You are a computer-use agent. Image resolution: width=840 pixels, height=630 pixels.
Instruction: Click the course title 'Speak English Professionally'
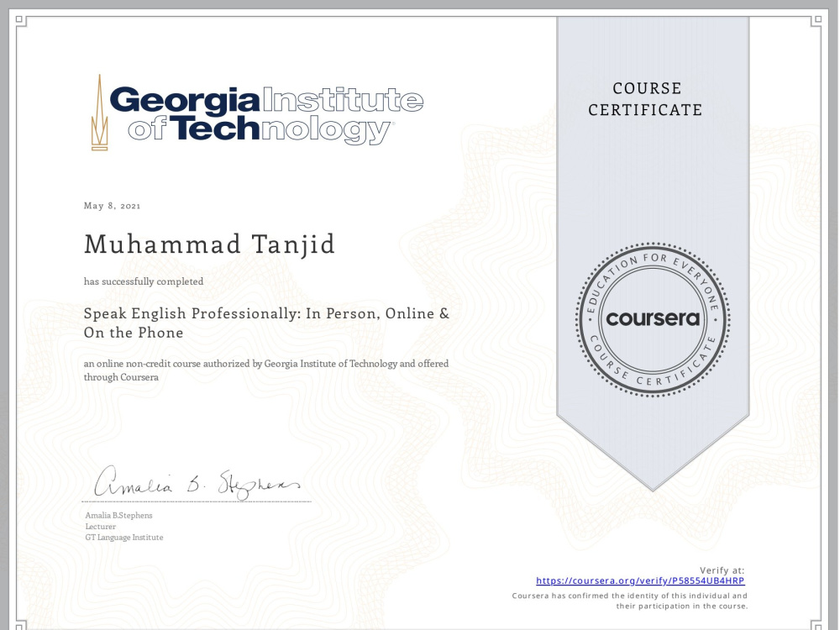(267, 323)
